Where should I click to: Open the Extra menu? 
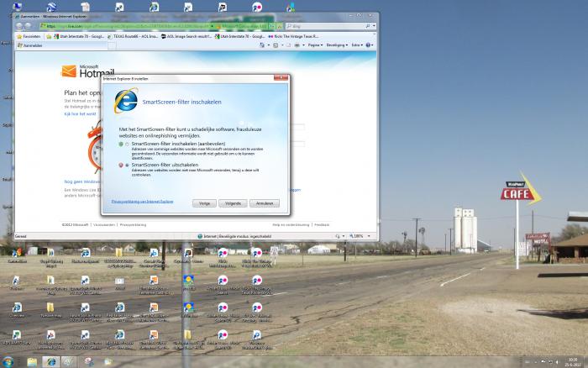coord(357,45)
